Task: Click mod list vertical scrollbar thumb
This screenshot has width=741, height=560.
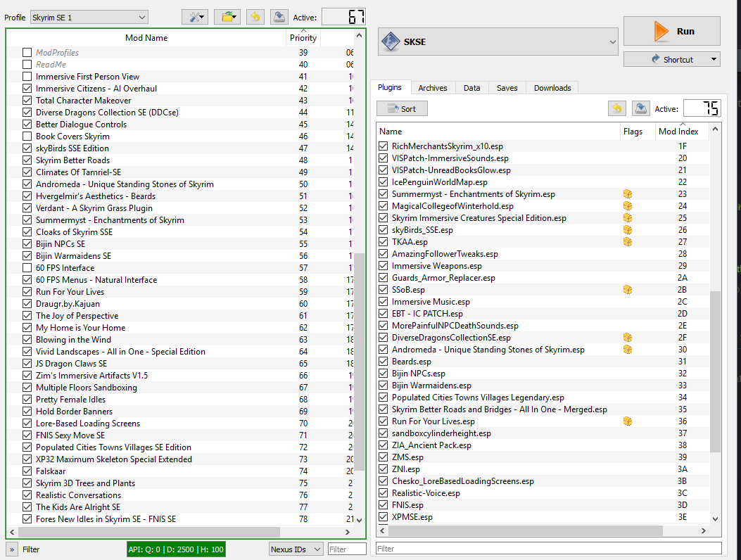Action: [x=359, y=362]
